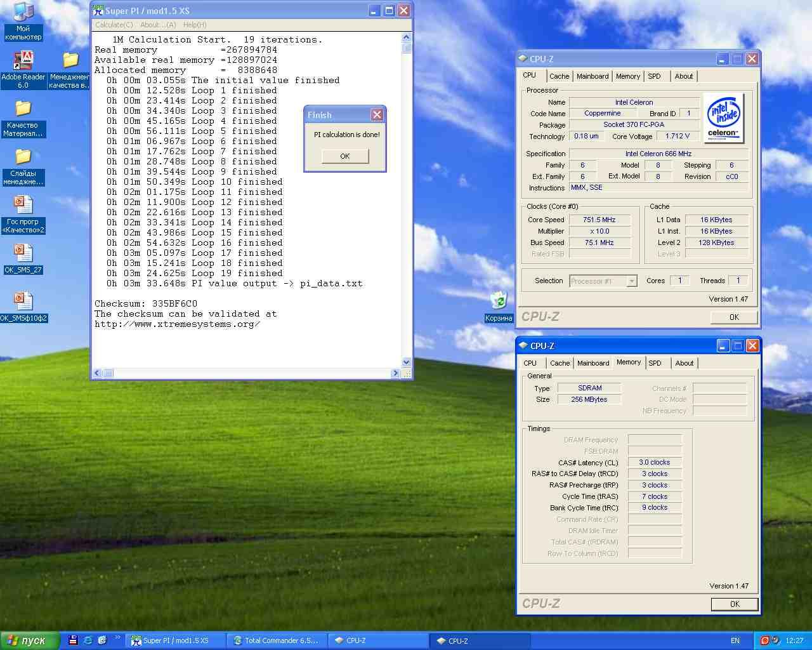Click the floppy disk quick launch icon
812x650 pixels.
point(73,640)
